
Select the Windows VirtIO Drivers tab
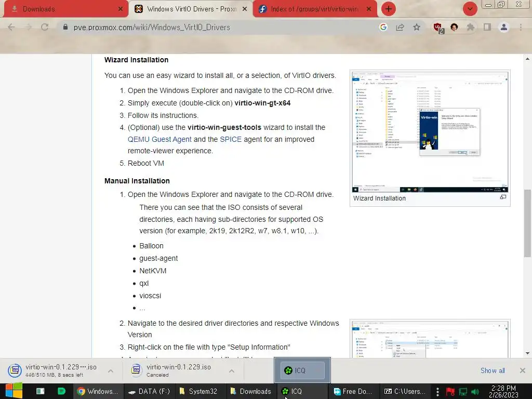click(x=191, y=9)
